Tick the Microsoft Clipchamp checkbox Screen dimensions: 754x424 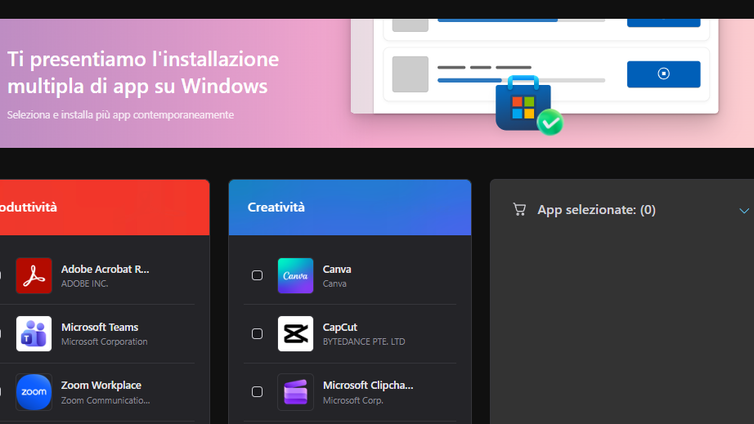(257, 392)
